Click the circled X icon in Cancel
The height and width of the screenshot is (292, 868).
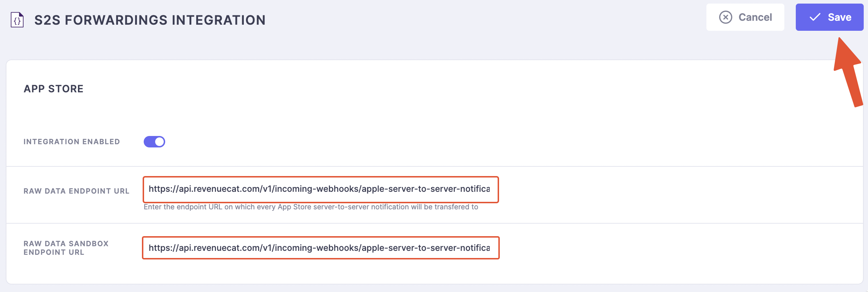pyautogui.click(x=725, y=17)
